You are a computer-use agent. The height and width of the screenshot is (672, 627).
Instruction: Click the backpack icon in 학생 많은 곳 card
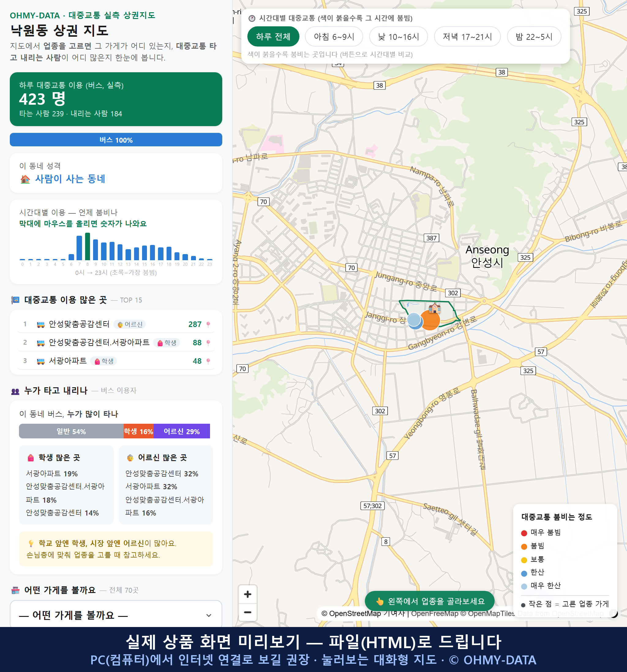click(31, 458)
